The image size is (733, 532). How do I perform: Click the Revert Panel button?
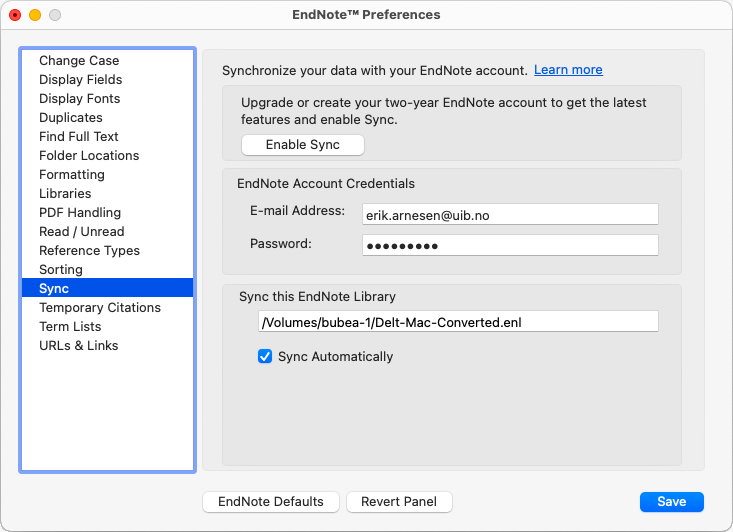tap(399, 502)
